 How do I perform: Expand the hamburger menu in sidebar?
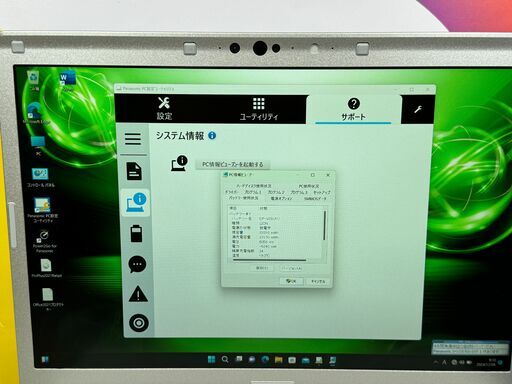(133, 139)
